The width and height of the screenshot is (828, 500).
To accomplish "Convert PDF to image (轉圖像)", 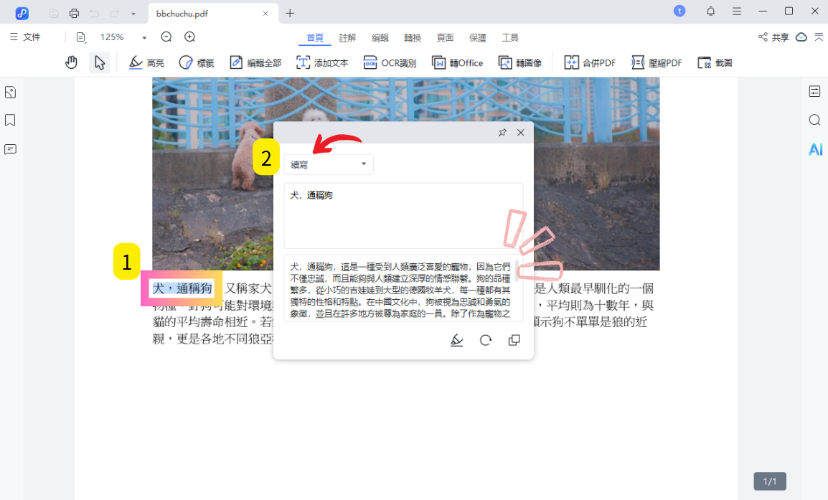I will tap(520, 63).
